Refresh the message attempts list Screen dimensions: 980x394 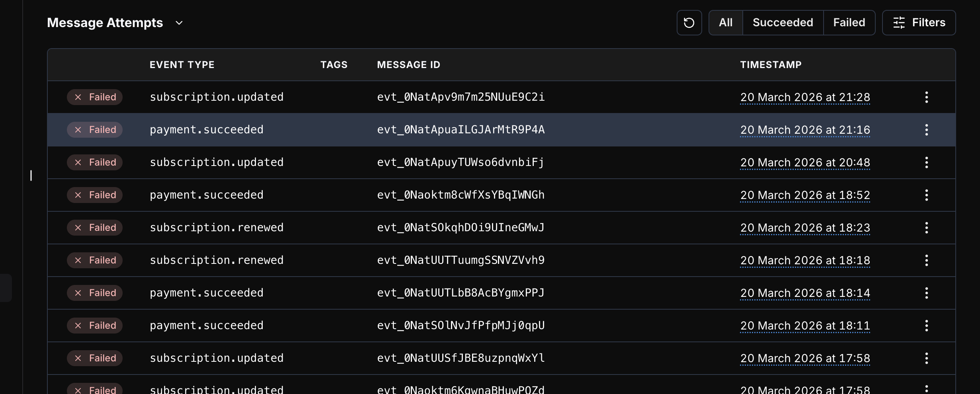coord(689,22)
